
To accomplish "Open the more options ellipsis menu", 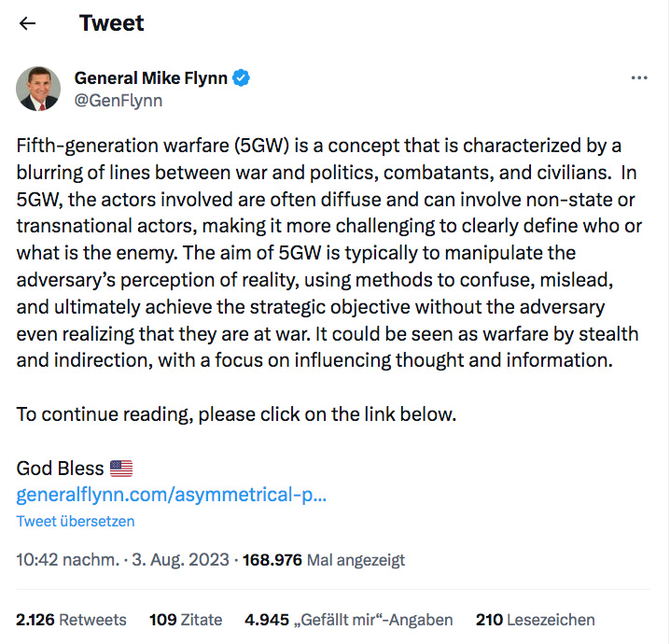I will click(639, 78).
